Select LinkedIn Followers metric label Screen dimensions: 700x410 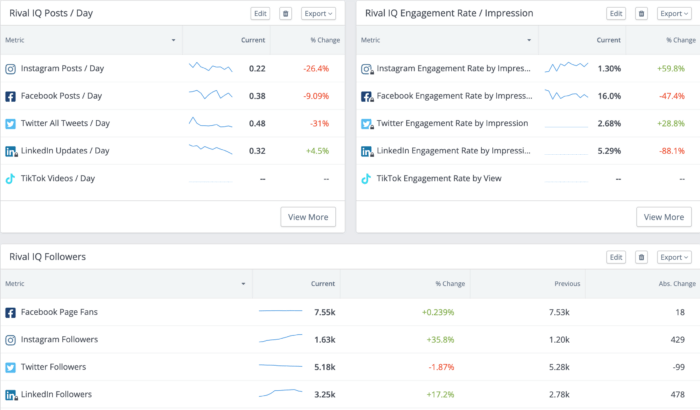(56, 394)
